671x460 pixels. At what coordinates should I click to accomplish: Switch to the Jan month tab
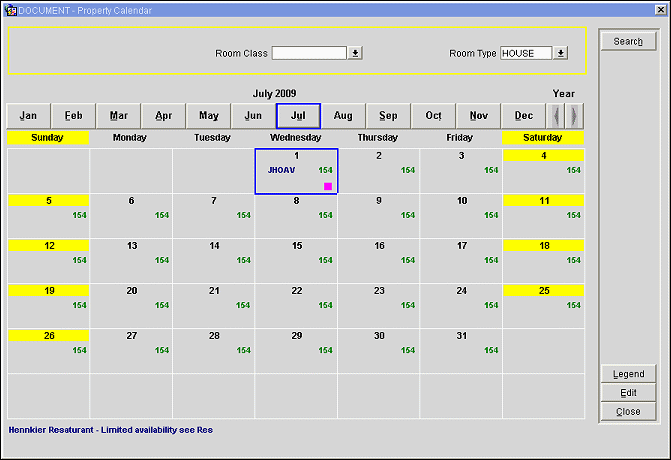tap(28, 116)
